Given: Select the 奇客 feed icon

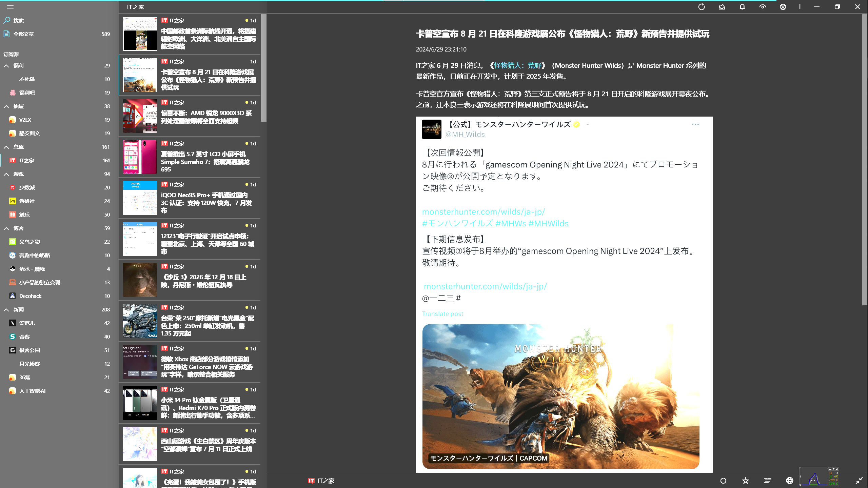Looking at the screenshot, I should [13, 337].
